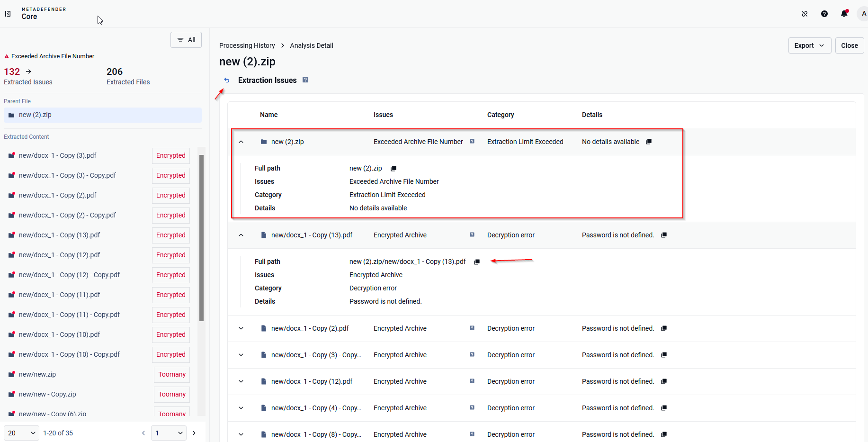Copy the details of new (2).zip row
868x442 pixels.
[x=649, y=142]
